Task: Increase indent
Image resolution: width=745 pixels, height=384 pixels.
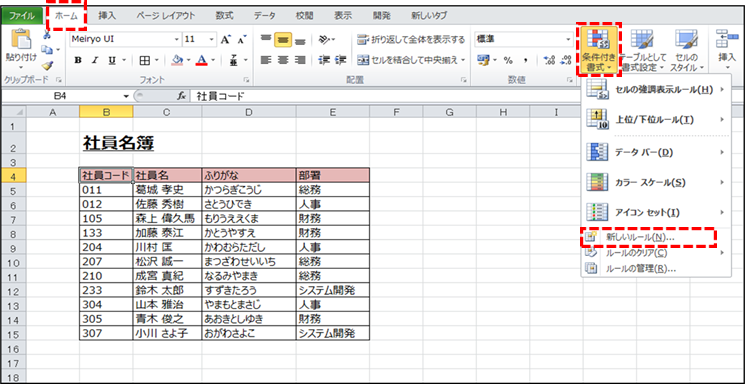Action: coord(340,60)
